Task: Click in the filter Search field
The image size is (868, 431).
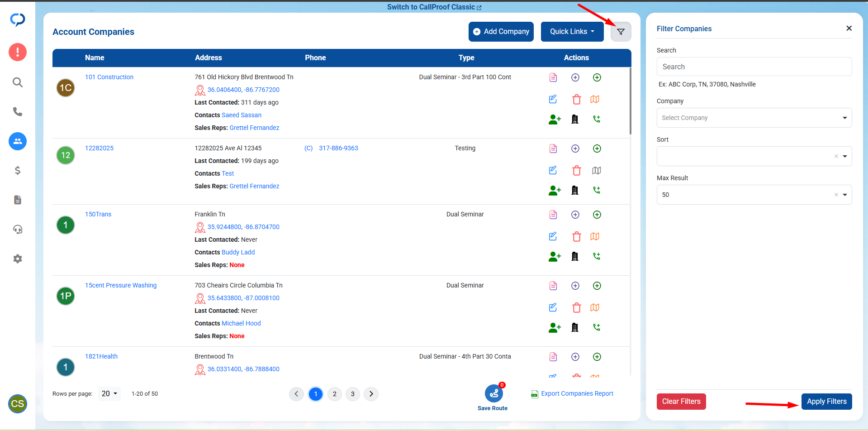Action: (x=754, y=67)
